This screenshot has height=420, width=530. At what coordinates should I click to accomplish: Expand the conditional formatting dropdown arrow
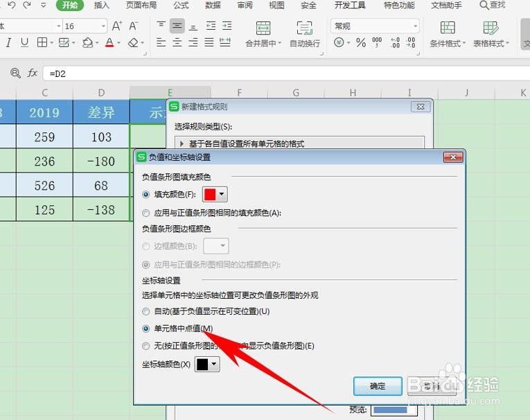coord(463,43)
